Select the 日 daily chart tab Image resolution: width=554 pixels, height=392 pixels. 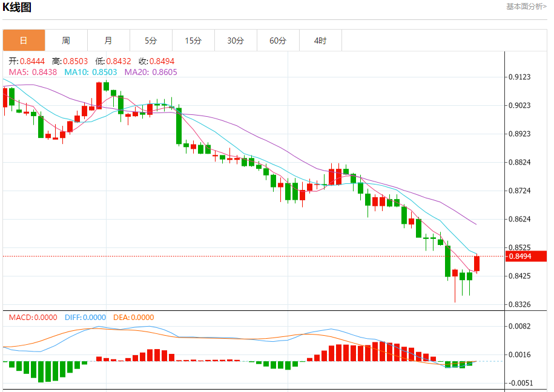pos(24,41)
